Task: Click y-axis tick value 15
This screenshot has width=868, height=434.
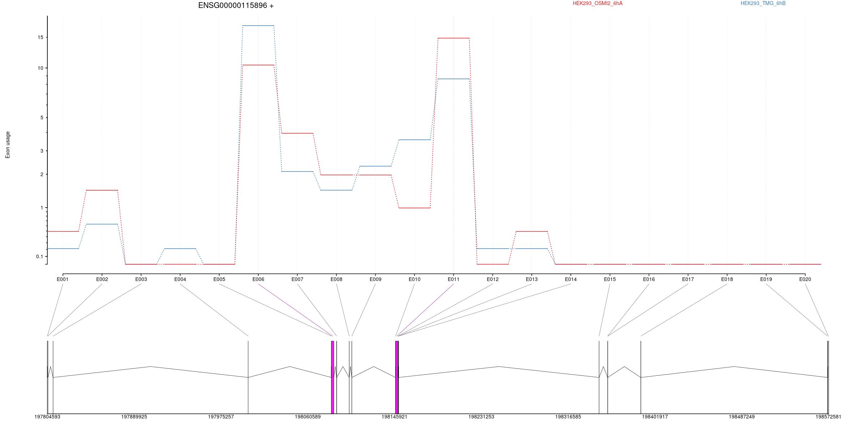Action: tap(41, 37)
